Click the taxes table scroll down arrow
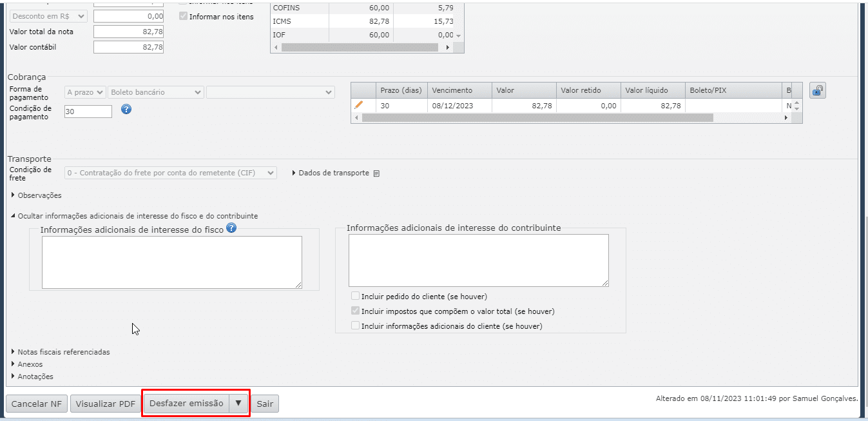 458,35
